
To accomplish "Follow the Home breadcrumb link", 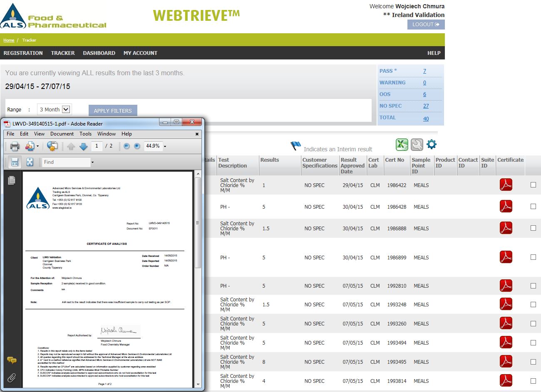I will point(9,40).
